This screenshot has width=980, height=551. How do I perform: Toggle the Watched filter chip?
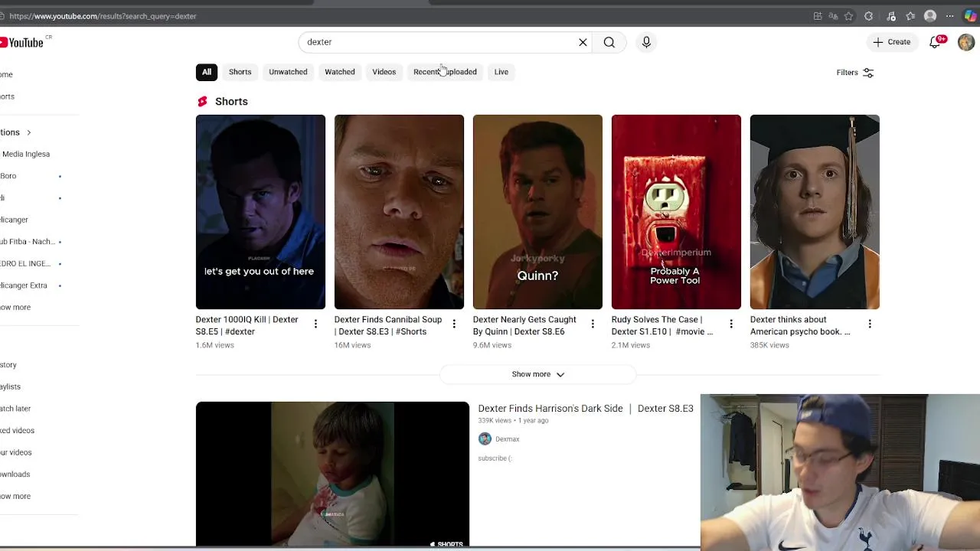(x=339, y=72)
